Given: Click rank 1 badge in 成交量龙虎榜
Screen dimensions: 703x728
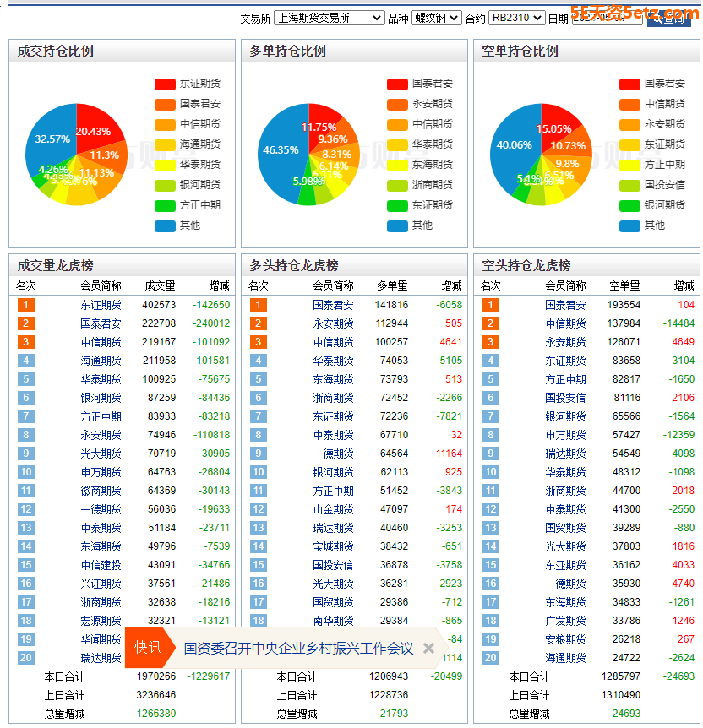Looking at the screenshot, I should coord(26,305).
